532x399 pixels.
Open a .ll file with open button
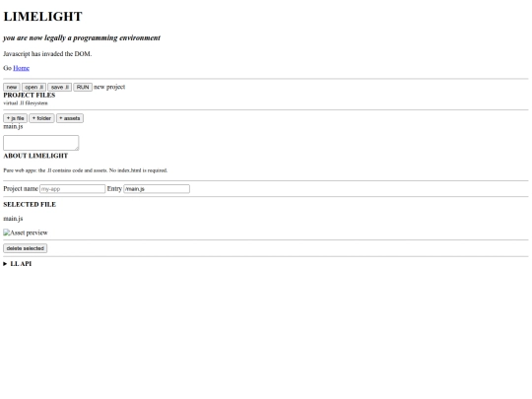click(x=33, y=88)
